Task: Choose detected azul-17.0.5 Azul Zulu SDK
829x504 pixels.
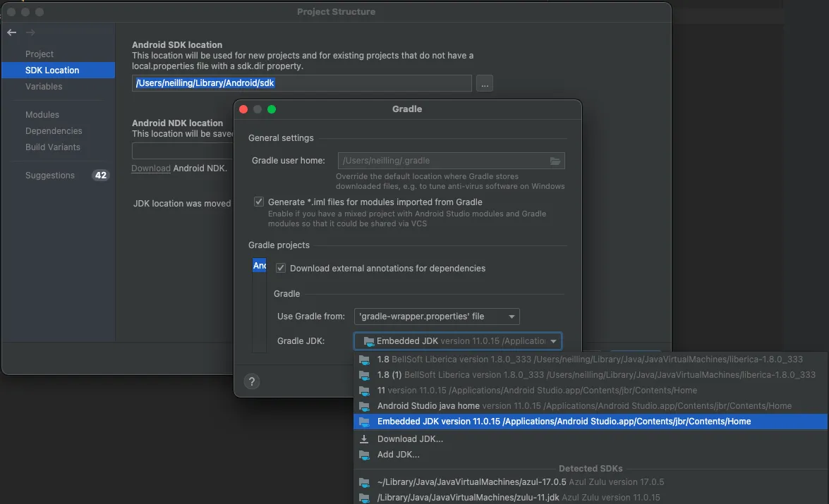Action: 590,482
